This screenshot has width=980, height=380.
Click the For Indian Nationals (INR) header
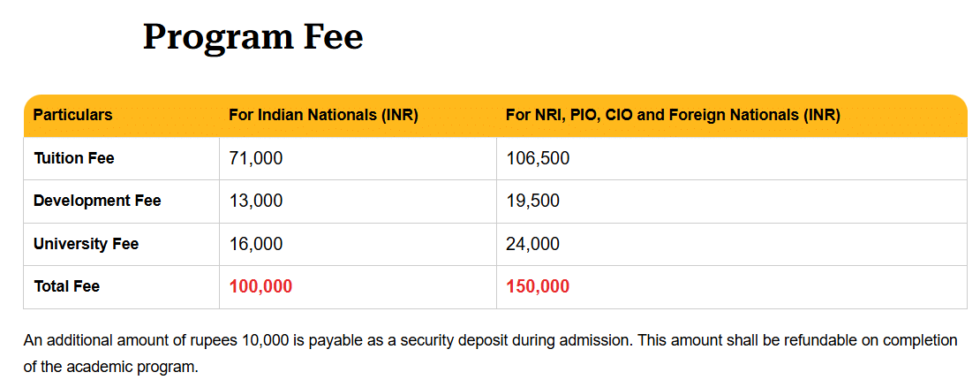pos(323,115)
